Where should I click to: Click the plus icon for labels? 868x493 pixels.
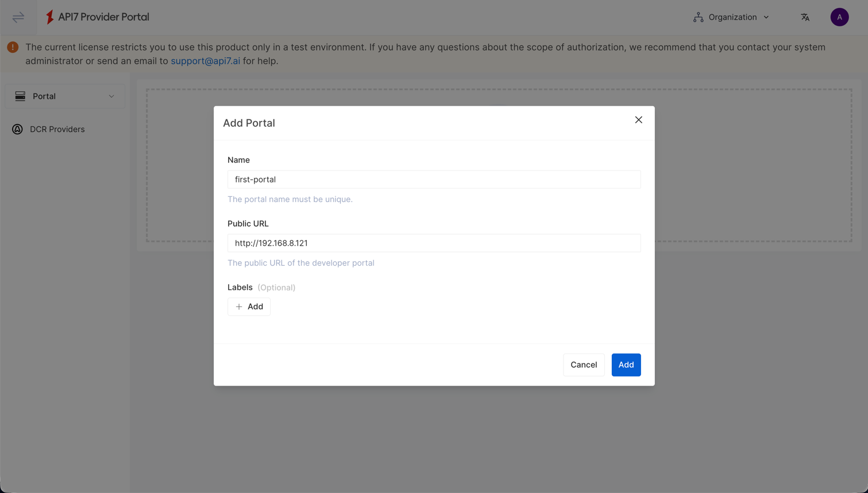(x=239, y=307)
